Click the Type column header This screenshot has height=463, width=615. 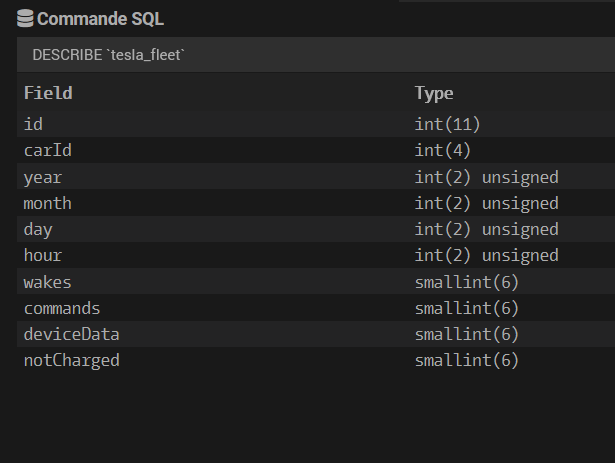pos(434,93)
